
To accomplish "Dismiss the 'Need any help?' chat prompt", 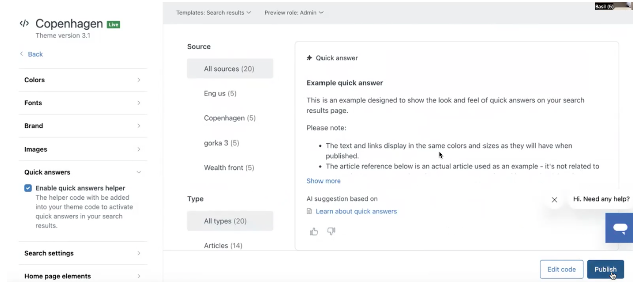I will coord(554,200).
